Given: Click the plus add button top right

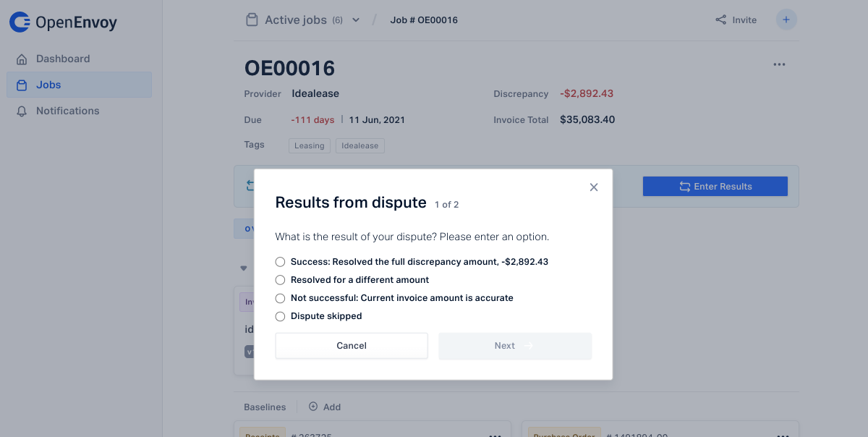Looking at the screenshot, I should (786, 20).
